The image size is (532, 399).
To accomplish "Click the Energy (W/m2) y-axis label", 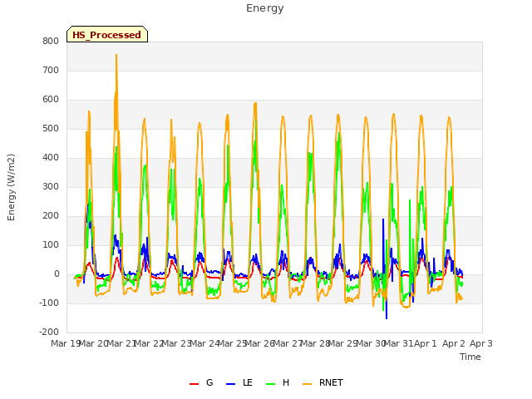I will click(x=11, y=187).
